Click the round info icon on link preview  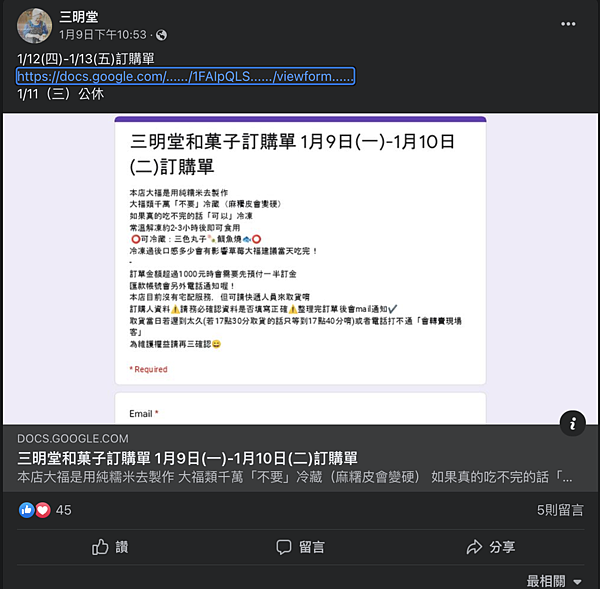coord(572,423)
